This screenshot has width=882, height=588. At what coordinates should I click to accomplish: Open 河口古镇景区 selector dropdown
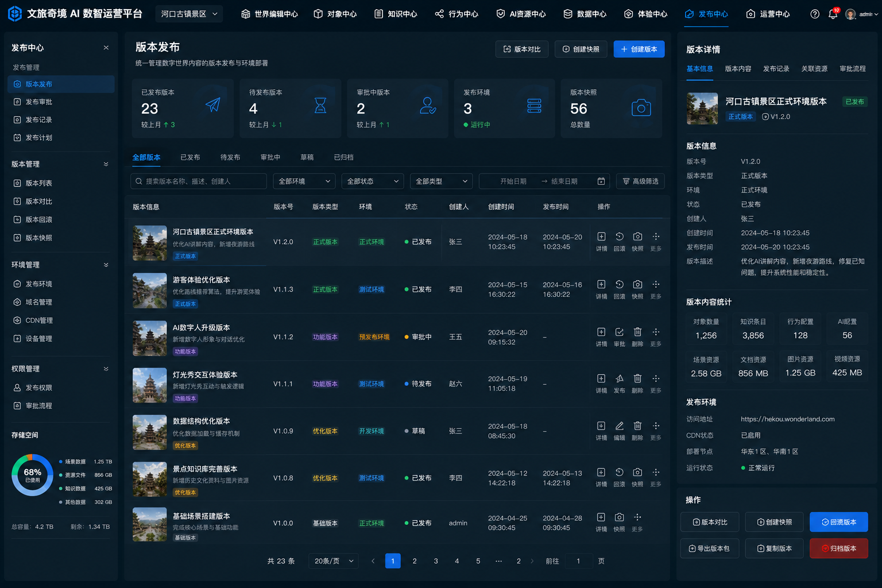(189, 14)
